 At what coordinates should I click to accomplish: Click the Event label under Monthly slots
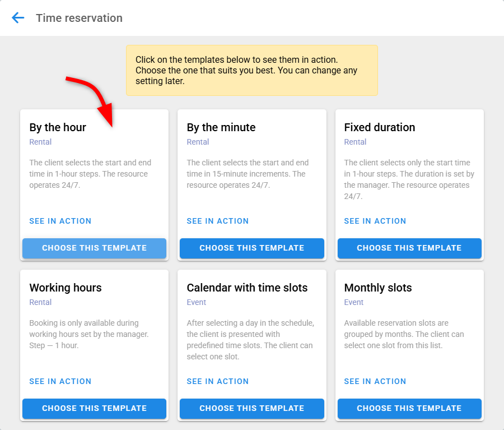[x=353, y=302]
